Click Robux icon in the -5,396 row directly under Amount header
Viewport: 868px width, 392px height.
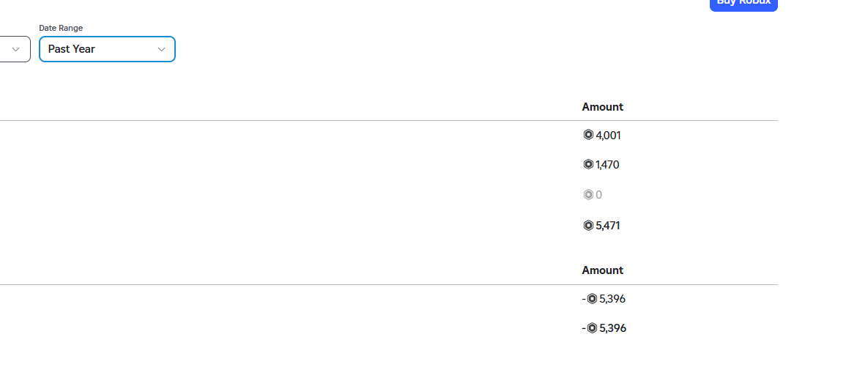coord(592,299)
